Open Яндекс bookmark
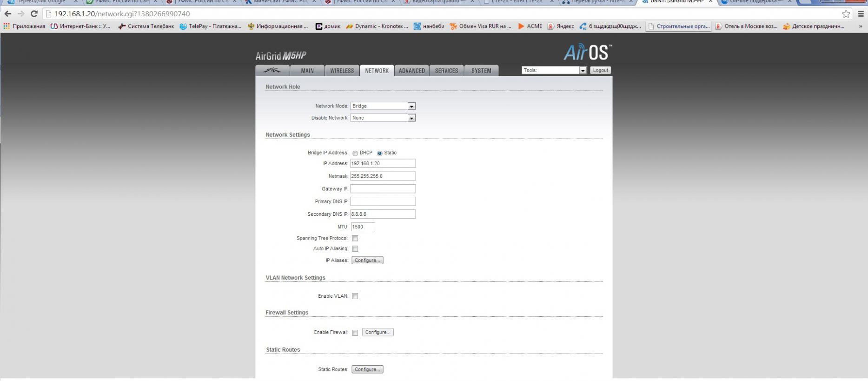This screenshot has width=868, height=381. pyautogui.click(x=560, y=26)
